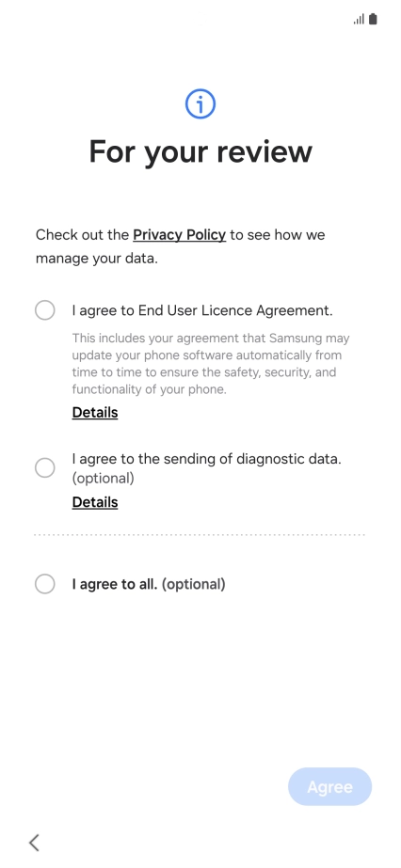Click the Agree button
Screen dimensions: 401x868
329,786
